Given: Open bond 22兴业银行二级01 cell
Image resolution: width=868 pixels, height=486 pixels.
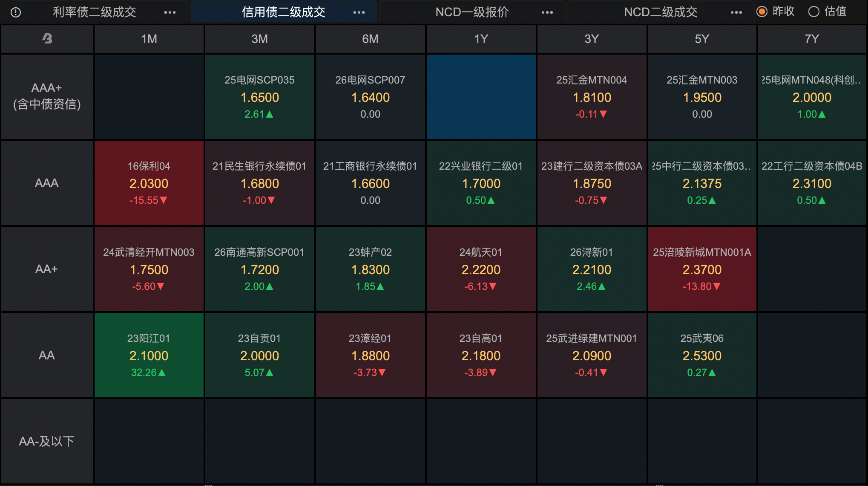Looking at the screenshot, I should click(481, 183).
